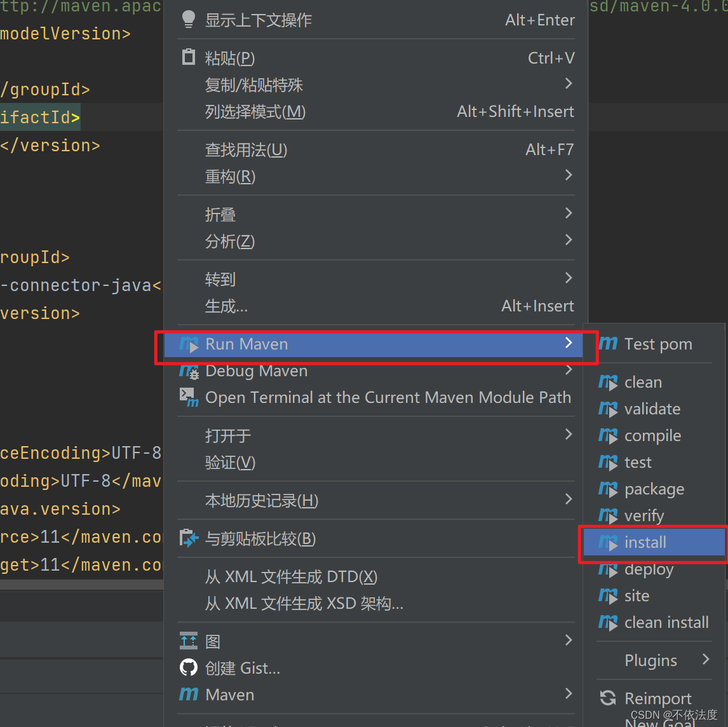Click the compare-with-clipboard icon beside 与剪贴板比较
The height and width of the screenshot is (727, 728).
point(188,537)
